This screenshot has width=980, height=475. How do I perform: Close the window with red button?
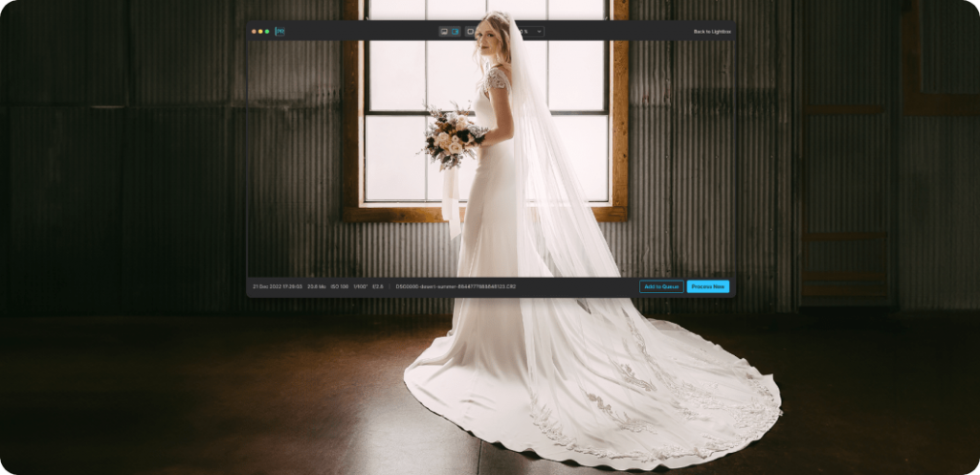click(254, 32)
